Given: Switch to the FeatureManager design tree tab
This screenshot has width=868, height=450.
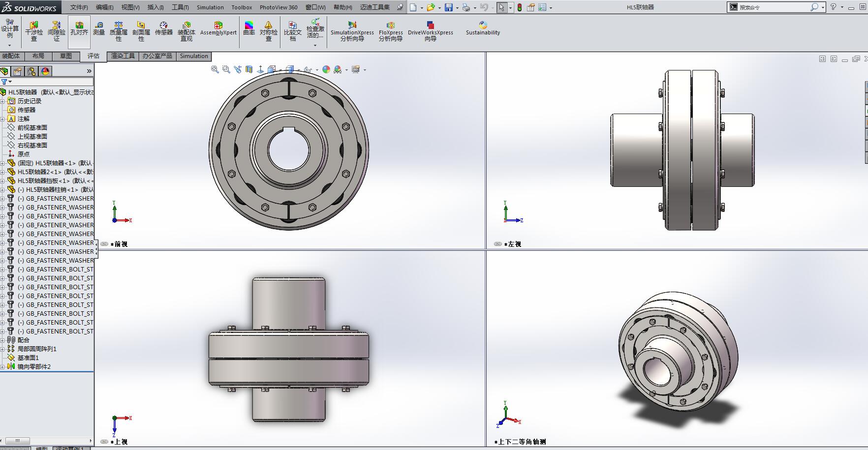Looking at the screenshot, I should [4, 71].
